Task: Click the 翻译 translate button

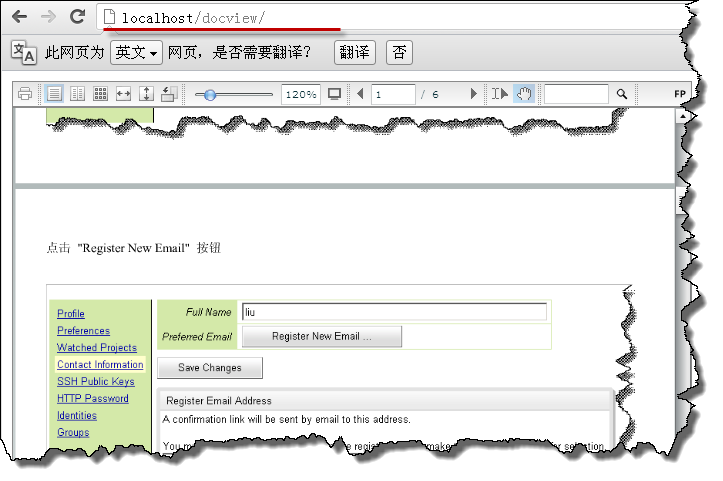Action: tap(354, 53)
